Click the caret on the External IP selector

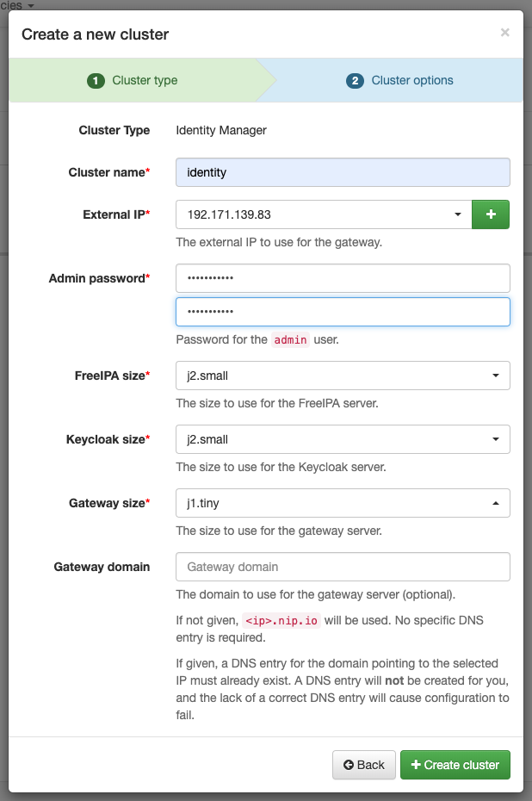457,214
